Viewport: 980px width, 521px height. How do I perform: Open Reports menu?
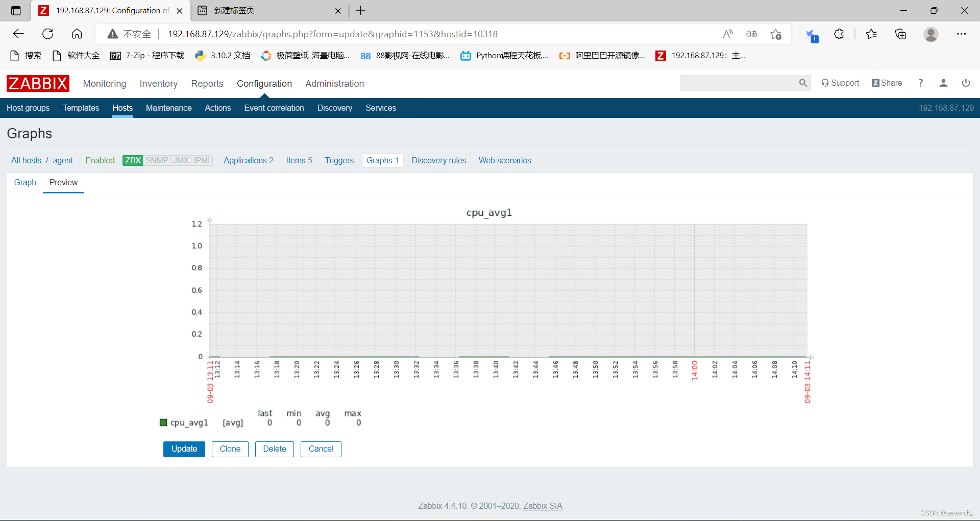click(207, 84)
